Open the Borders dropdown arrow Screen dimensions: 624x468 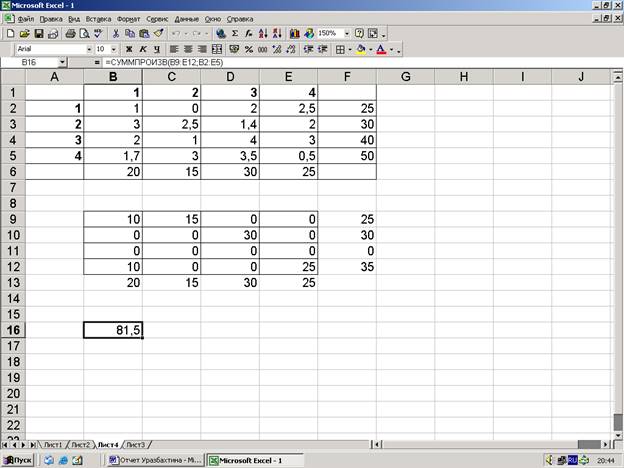pyautogui.click(x=350, y=49)
